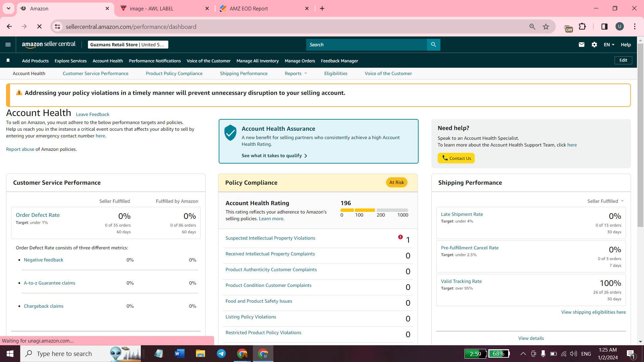
Task: Open the Seller Central hamburger menu
Action: pos(8,45)
